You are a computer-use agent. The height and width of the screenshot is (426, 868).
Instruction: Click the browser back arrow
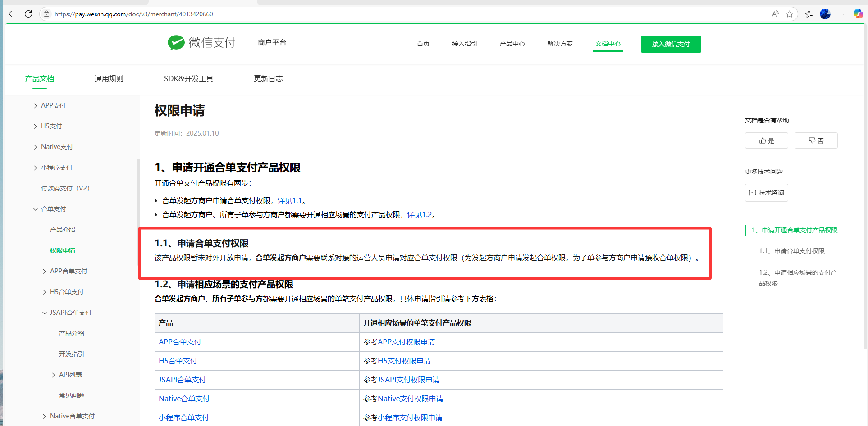tap(12, 14)
